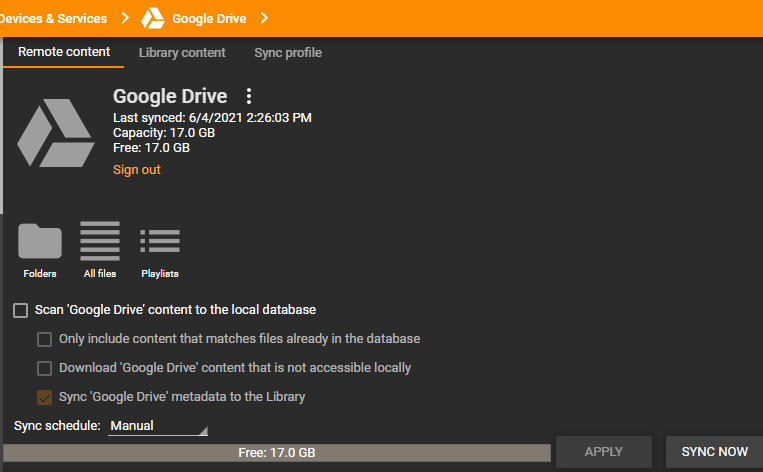The image size is (763, 472).
Task: Open the All files list icon
Action: click(100, 241)
